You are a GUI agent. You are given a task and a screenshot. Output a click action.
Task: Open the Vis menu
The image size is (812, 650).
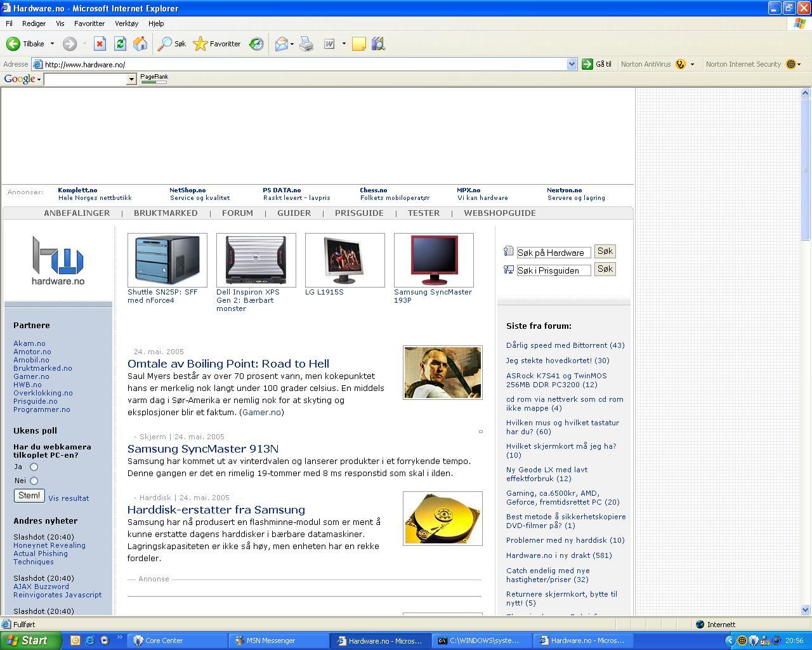tap(60, 23)
